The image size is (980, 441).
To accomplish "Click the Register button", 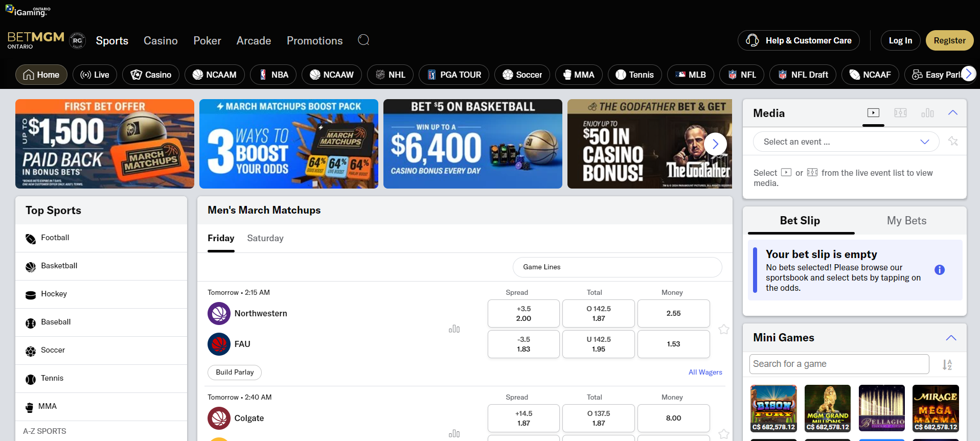I will 949,40.
